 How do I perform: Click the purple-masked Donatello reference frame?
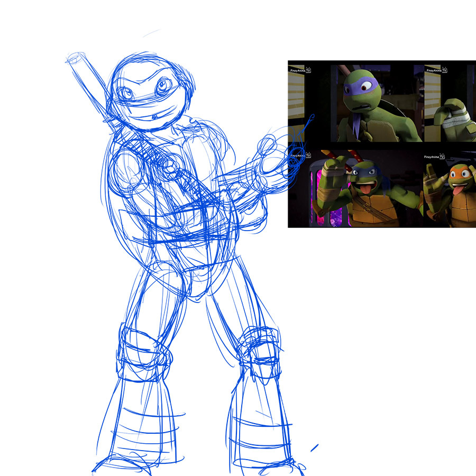click(355, 103)
